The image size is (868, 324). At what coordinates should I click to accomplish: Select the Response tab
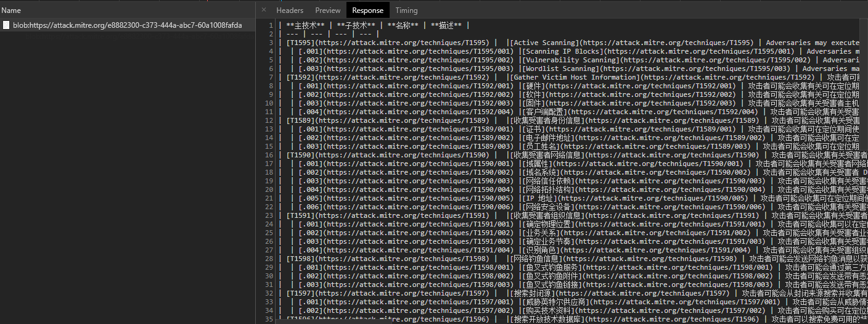pos(368,10)
